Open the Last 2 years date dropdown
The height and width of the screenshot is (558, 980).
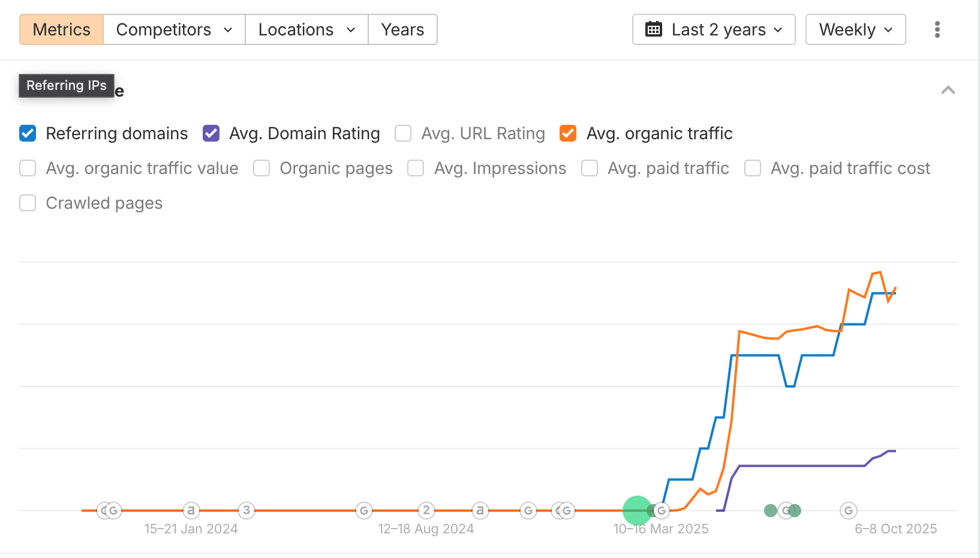click(x=714, y=29)
